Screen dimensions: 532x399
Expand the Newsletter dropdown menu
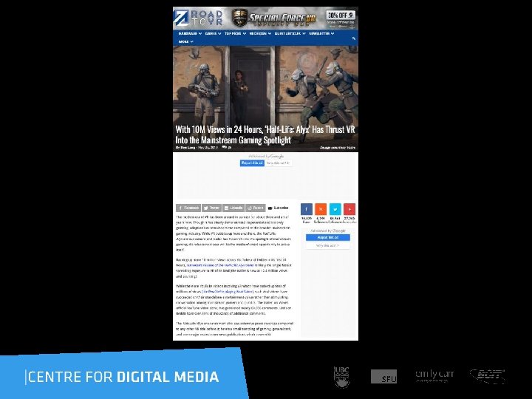tap(321, 33)
